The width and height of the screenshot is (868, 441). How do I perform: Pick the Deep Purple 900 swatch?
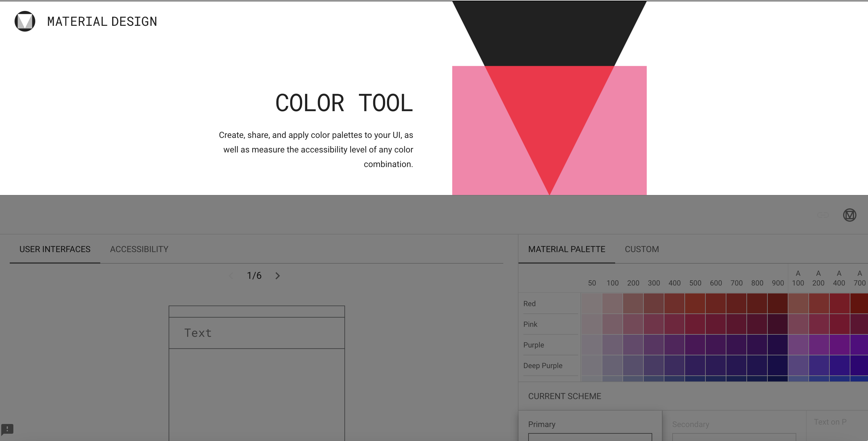click(x=778, y=365)
